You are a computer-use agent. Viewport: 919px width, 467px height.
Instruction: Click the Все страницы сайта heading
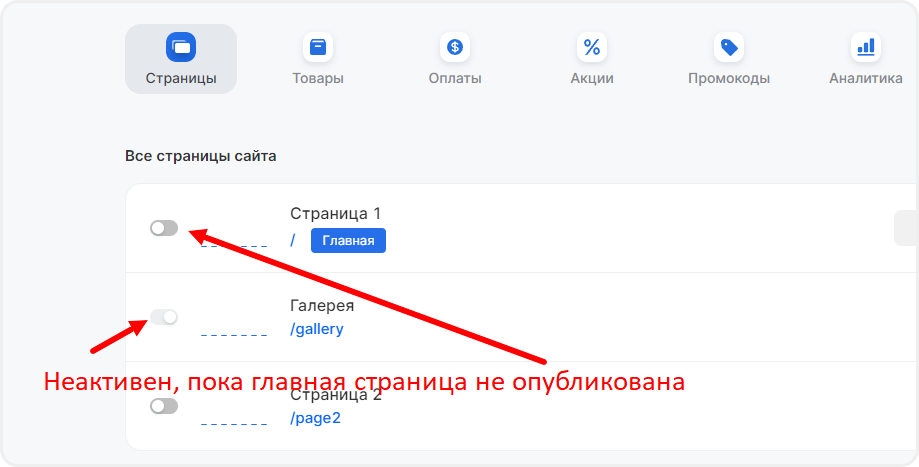200,156
